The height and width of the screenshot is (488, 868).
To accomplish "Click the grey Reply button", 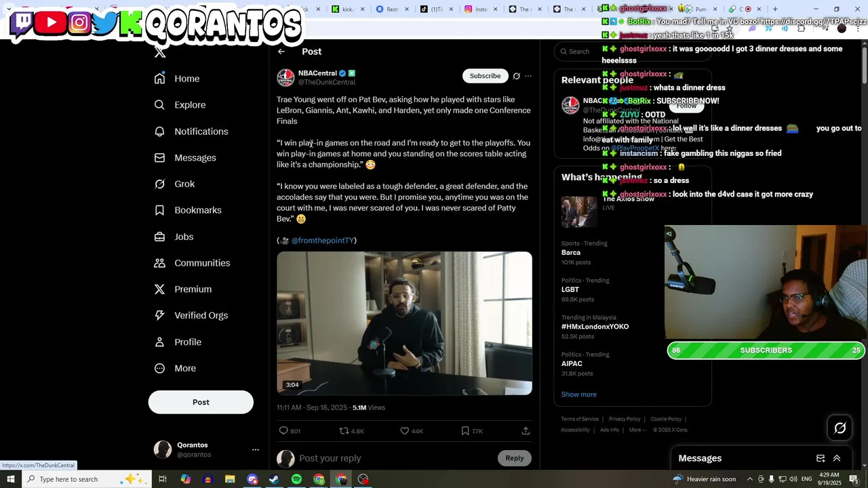I will (x=515, y=458).
